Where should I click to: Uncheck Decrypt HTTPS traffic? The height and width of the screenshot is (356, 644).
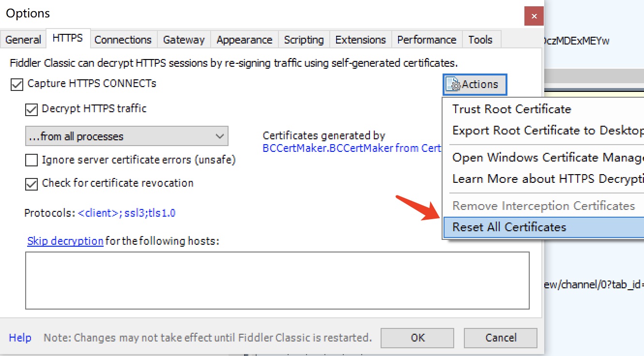click(x=31, y=110)
